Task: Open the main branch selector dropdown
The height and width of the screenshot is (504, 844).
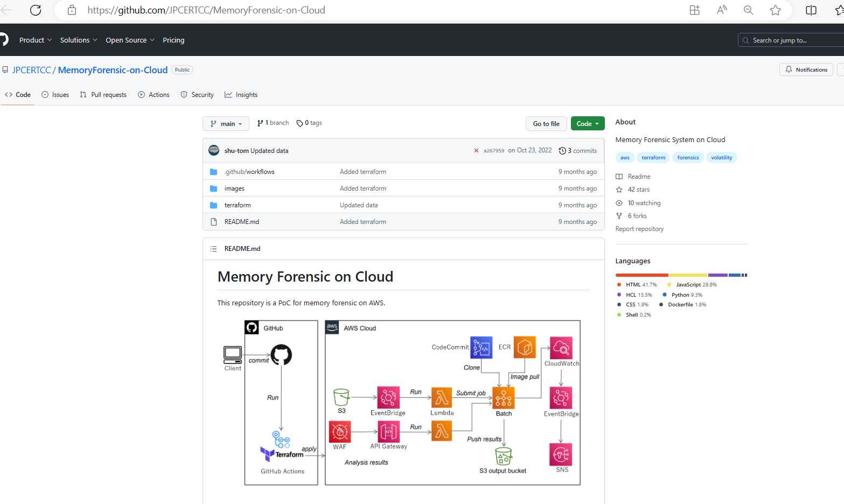Action: pos(226,123)
